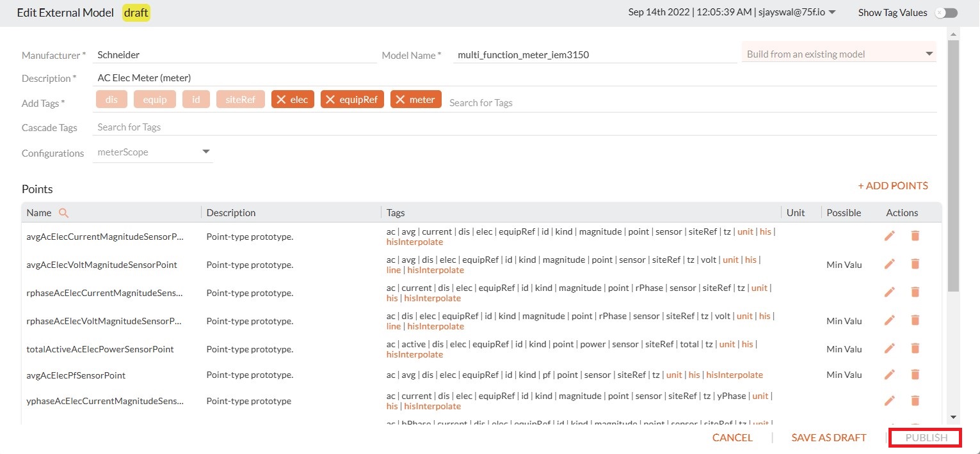Delete the avgAcElecCurrentMagnitudeSensorP point row

point(915,236)
